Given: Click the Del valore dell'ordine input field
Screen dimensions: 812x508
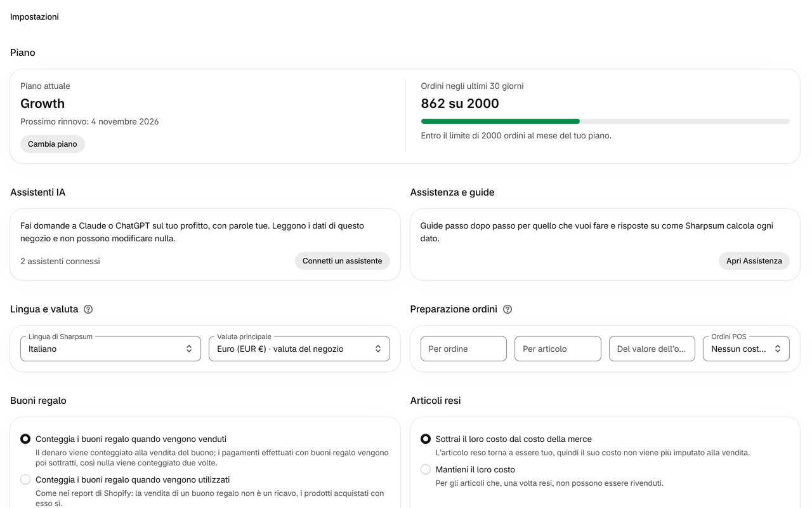Looking at the screenshot, I should click(652, 349).
